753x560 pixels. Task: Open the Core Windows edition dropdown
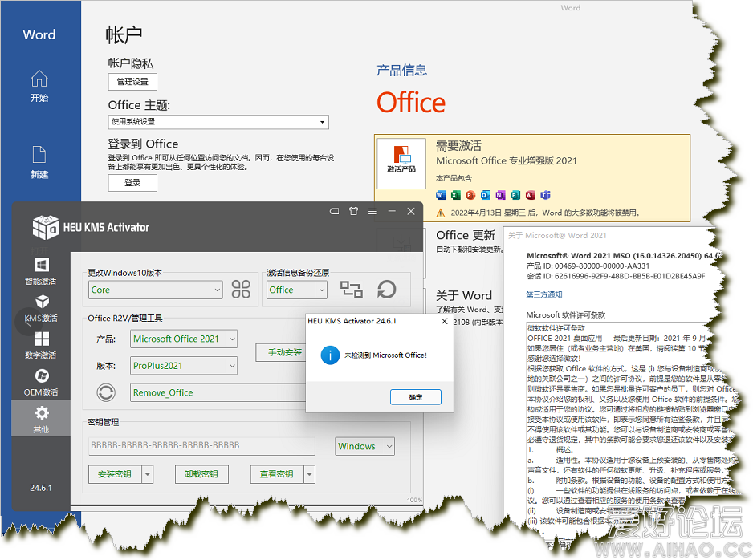click(218, 289)
